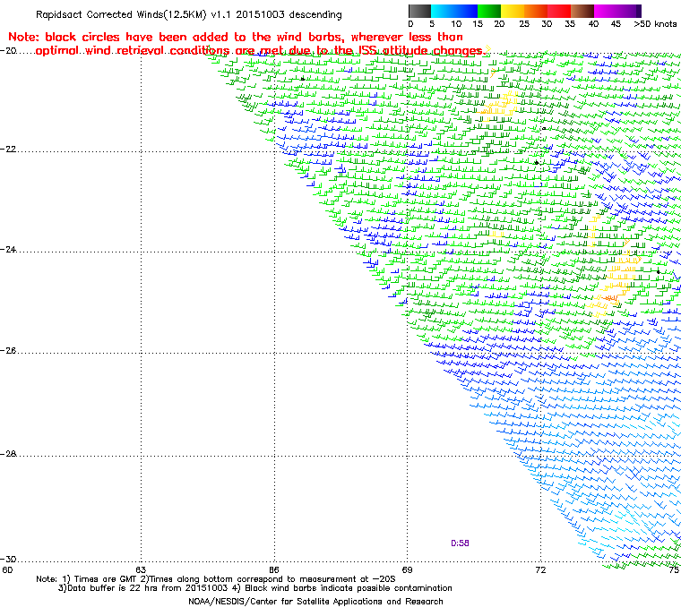Click the footnote 'Times are GMT' line
This screenshot has width=681, height=616.
216,579
